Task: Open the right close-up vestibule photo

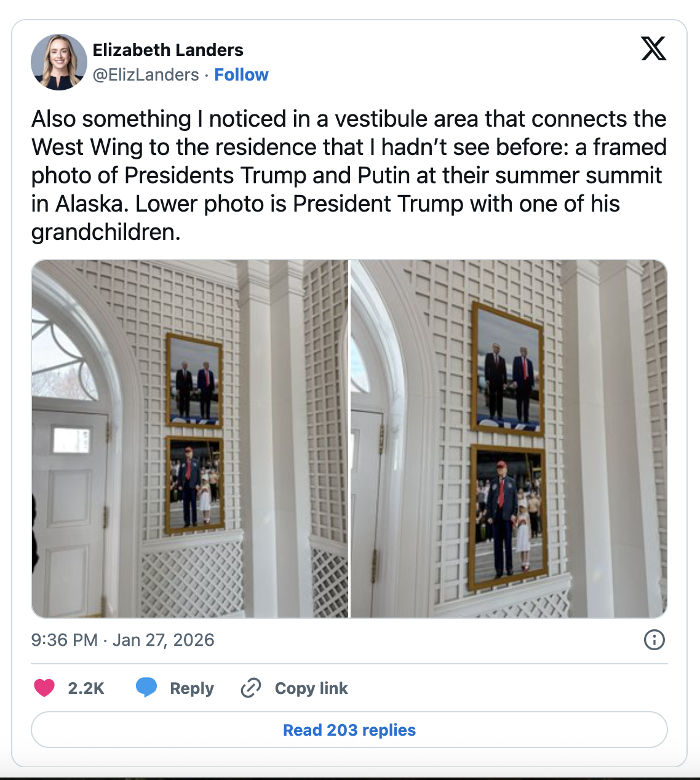Action: click(509, 439)
